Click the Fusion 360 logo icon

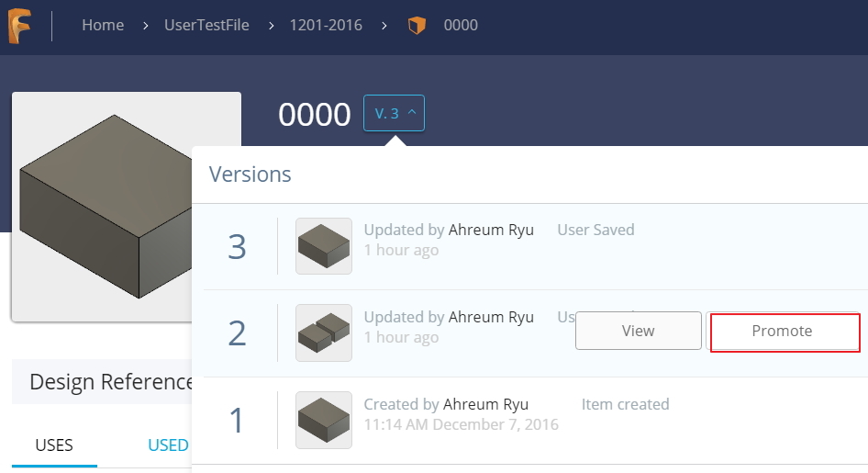20,26
